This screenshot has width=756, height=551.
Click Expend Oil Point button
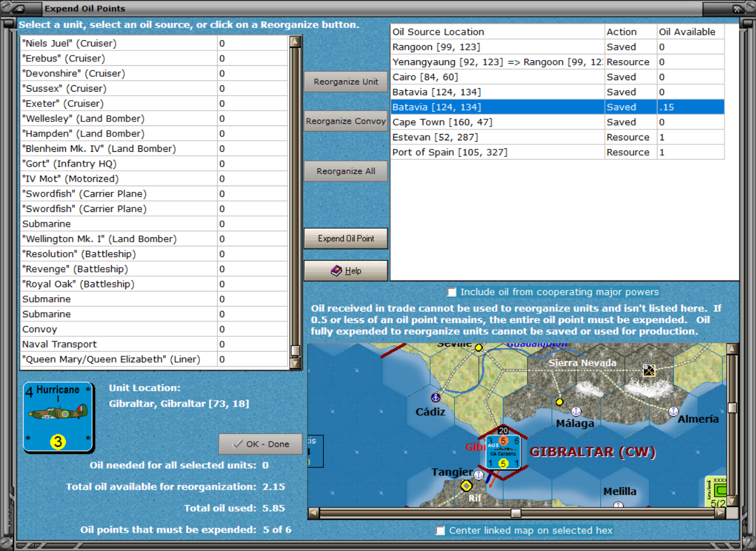pos(346,238)
